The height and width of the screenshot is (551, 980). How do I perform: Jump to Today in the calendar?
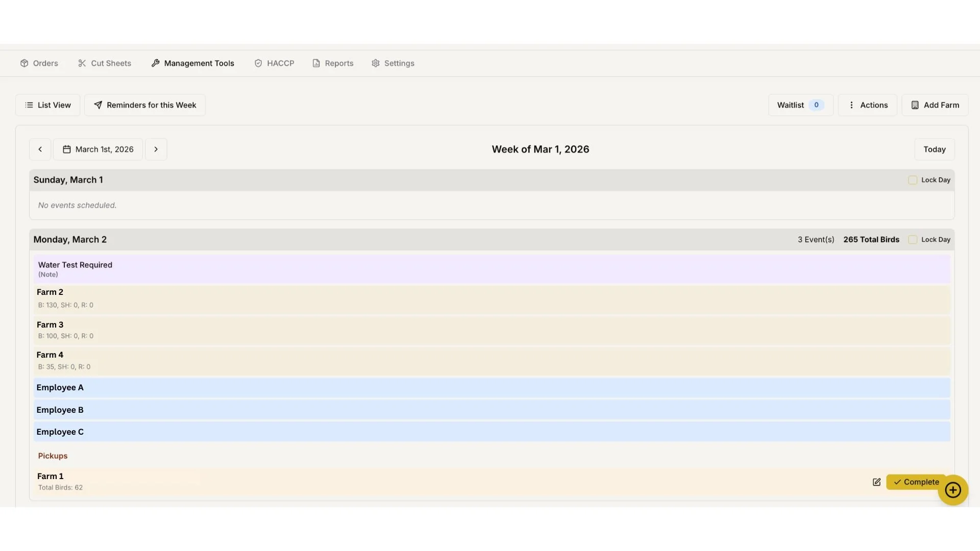coord(934,149)
